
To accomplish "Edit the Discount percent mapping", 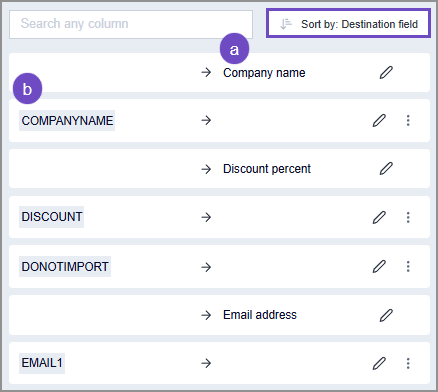I will point(386,168).
